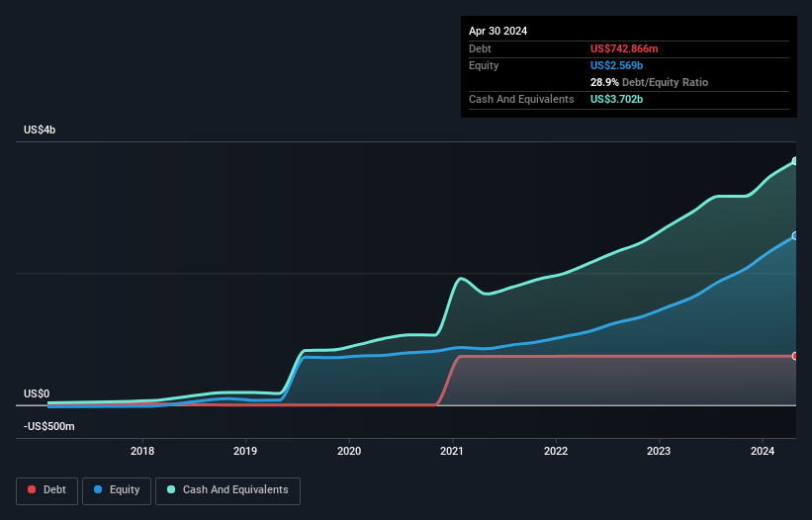Click the 28.9% Debt/Equity Ratio text
Image resolution: width=812 pixels, height=520 pixels.
[x=649, y=82]
